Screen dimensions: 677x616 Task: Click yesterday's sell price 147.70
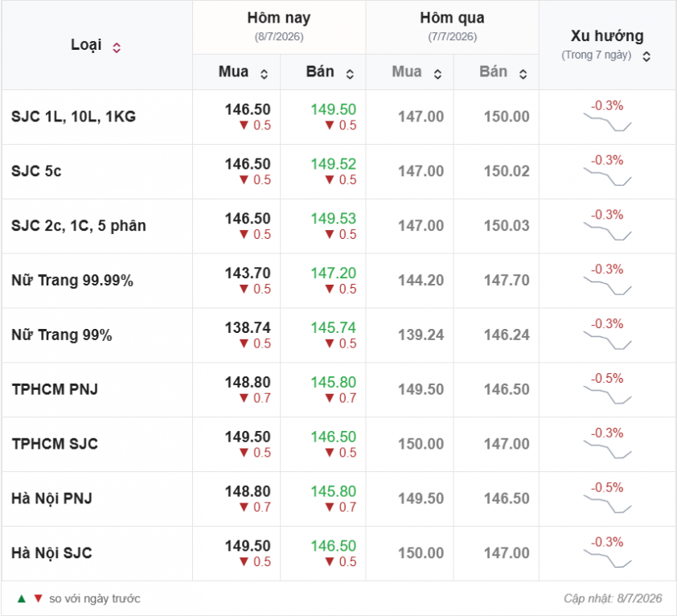[x=507, y=281]
